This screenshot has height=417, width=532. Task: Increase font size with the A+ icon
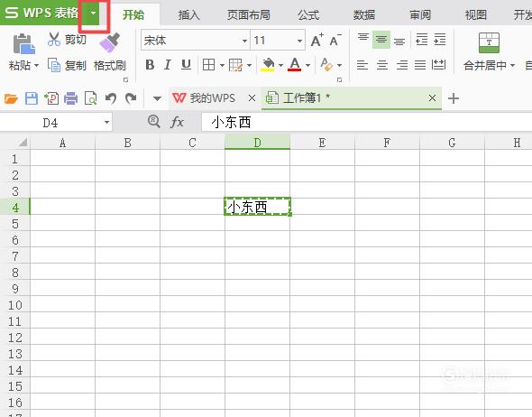(x=316, y=41)
